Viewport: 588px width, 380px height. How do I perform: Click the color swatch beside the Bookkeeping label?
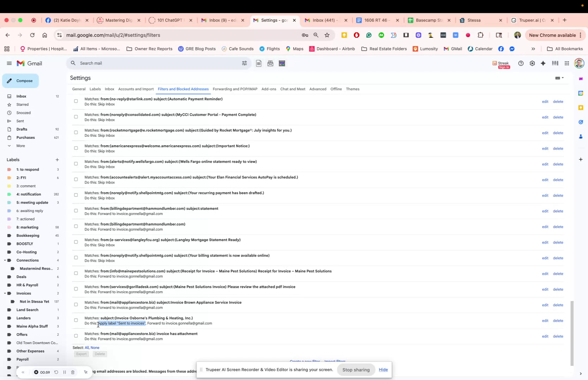pyautogui.click(x=9, y=235)
